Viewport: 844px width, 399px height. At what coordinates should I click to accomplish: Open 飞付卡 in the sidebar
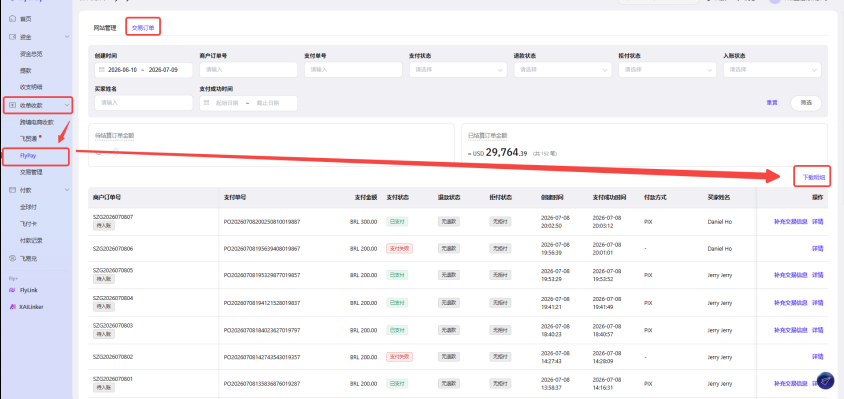[x=28, y=223]
